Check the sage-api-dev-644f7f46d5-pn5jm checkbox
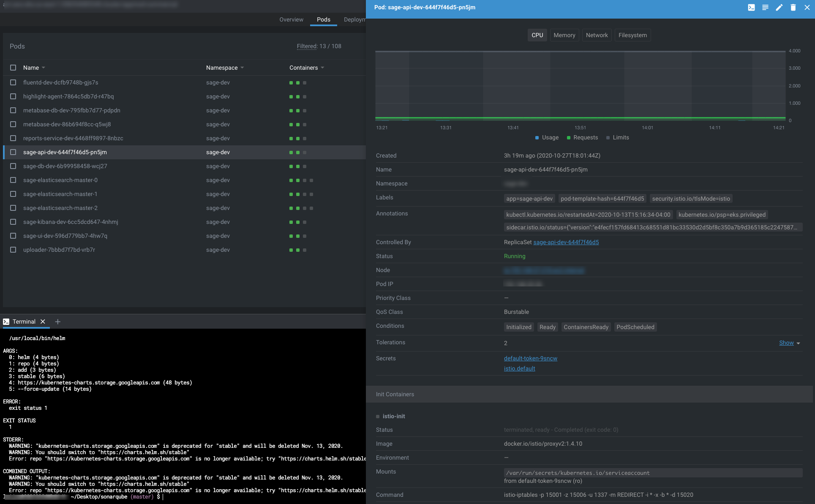This screenshot has height=504, width=815. (13, 152)
